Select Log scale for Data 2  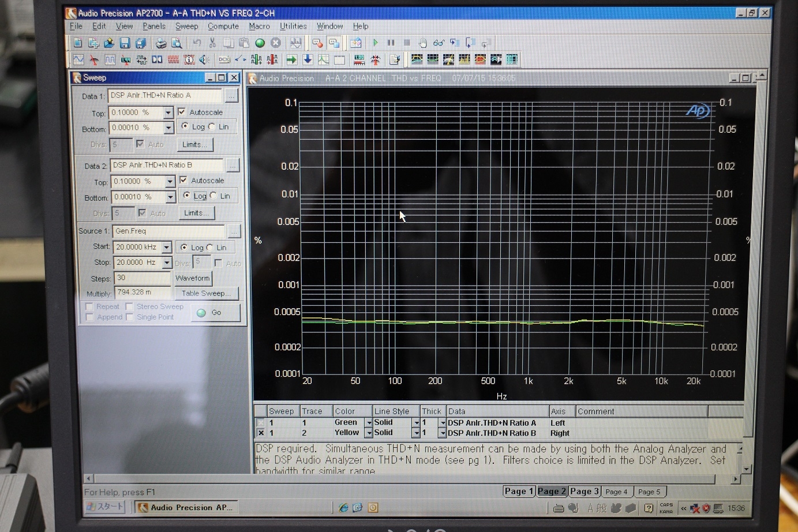pyautogui.click(x=186, y=196)
